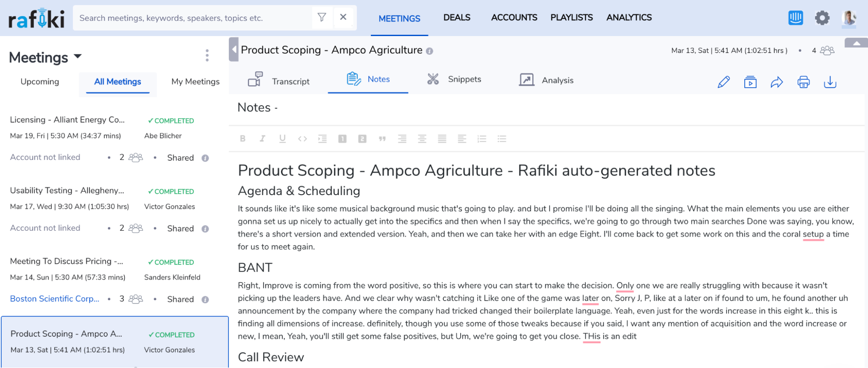
Task: Click the Call Review heading in notes
Action: (x=271, y=357)
